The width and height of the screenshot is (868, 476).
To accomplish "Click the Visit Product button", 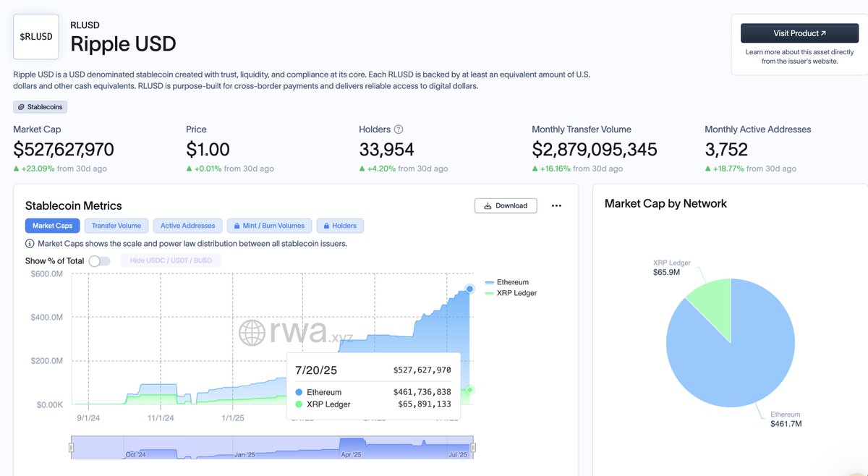I will point(799,33).
